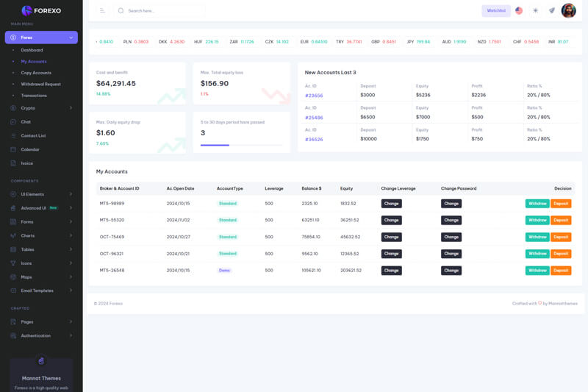The width and height of the screenshot is (588, 392).
Task: Click the EUR ticker entry
Action: coord(314,42)
